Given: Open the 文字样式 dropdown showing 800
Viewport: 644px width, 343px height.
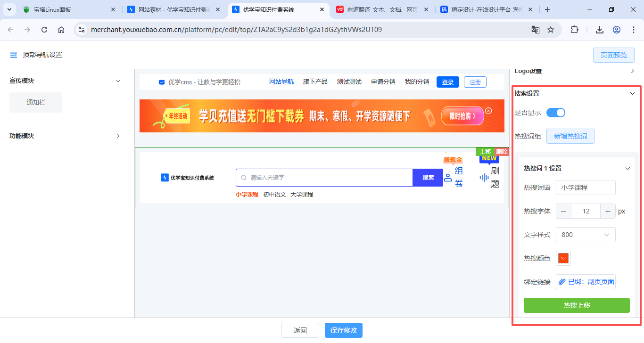Looking at the screenshot, I should (586, 235).
